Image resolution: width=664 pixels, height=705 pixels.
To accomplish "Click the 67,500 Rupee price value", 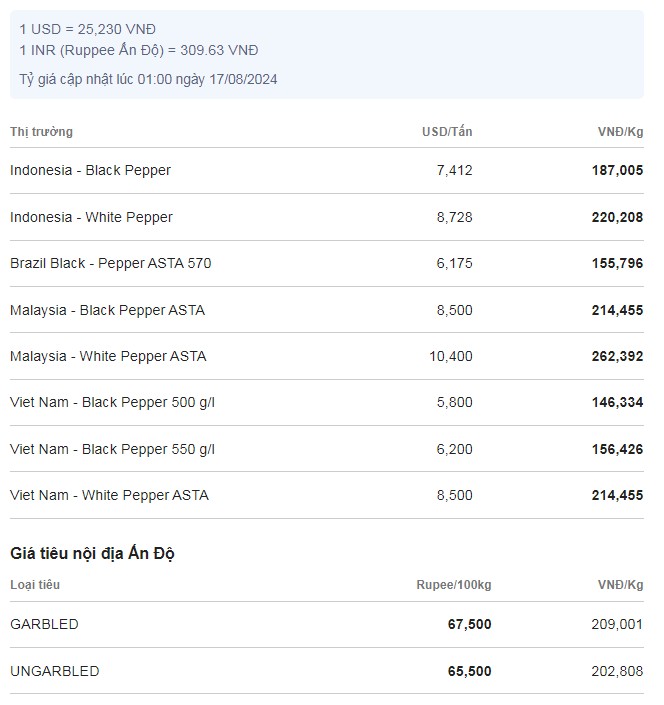I will tap(469, 624).
